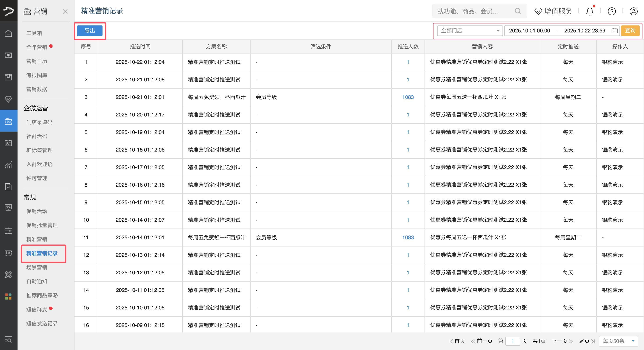
Task: Expand the 全部门店 store dropdown
Action: (469, 30)
